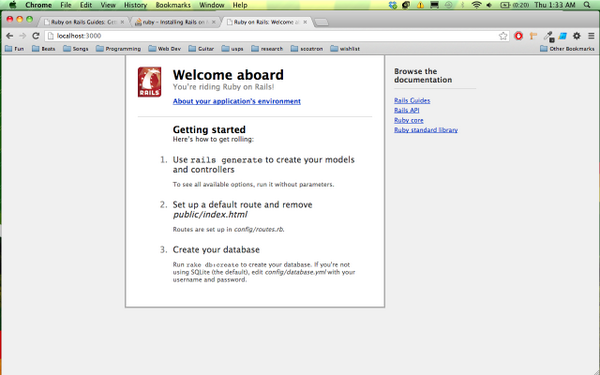Open the orange signpost extension icon
The height and width of the screenshot is (375, 600).
click(533, 36)
